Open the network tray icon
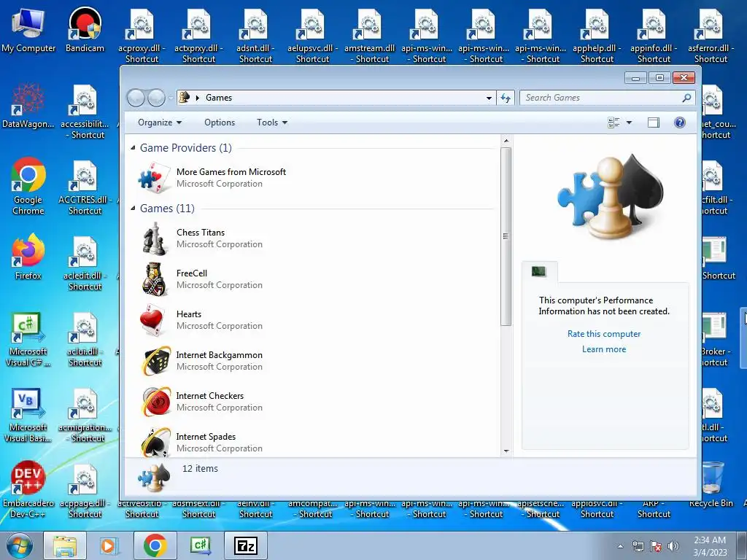The width and height of the screenshot is (747, 560). pyautogui.click(x=638, y=546)
